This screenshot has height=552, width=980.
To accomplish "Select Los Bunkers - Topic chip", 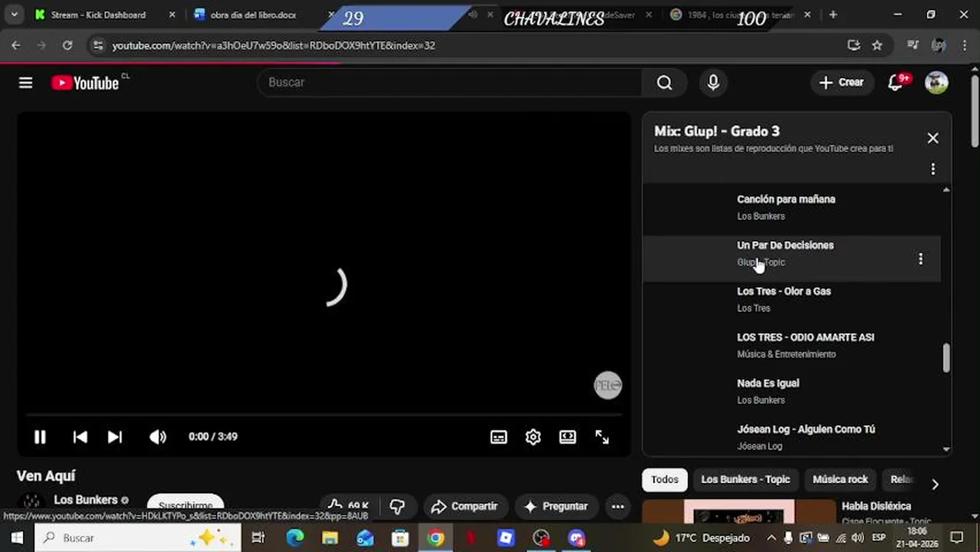I will [x=745, y=480].
